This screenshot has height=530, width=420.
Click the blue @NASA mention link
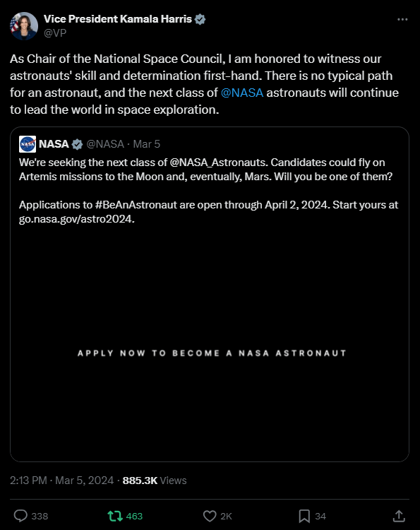pos(242,93)
